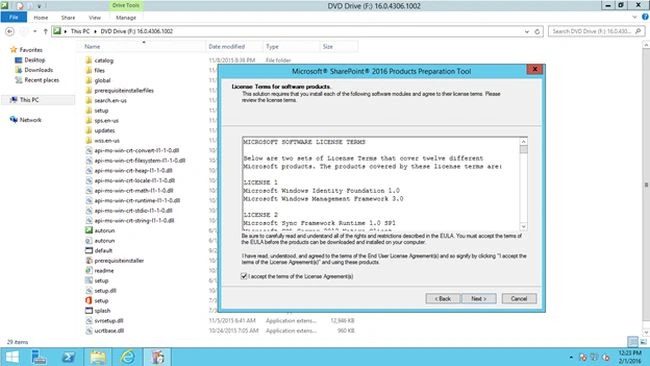Open Recent places in navigation pane

[x=41, y=80]
